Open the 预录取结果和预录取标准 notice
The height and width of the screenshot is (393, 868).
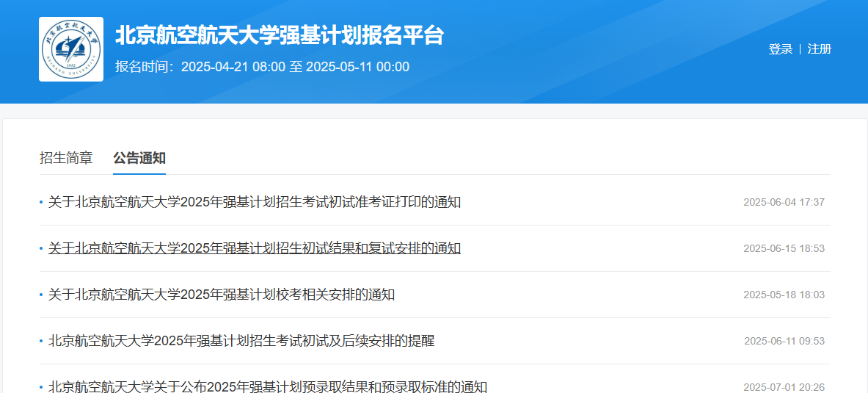pos(268,386)
